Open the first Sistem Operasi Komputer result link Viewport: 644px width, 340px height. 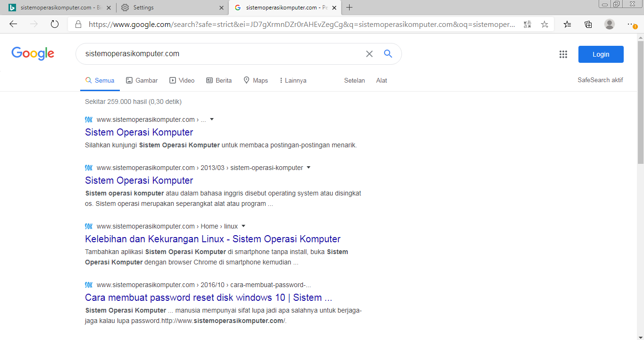point(139,132)
